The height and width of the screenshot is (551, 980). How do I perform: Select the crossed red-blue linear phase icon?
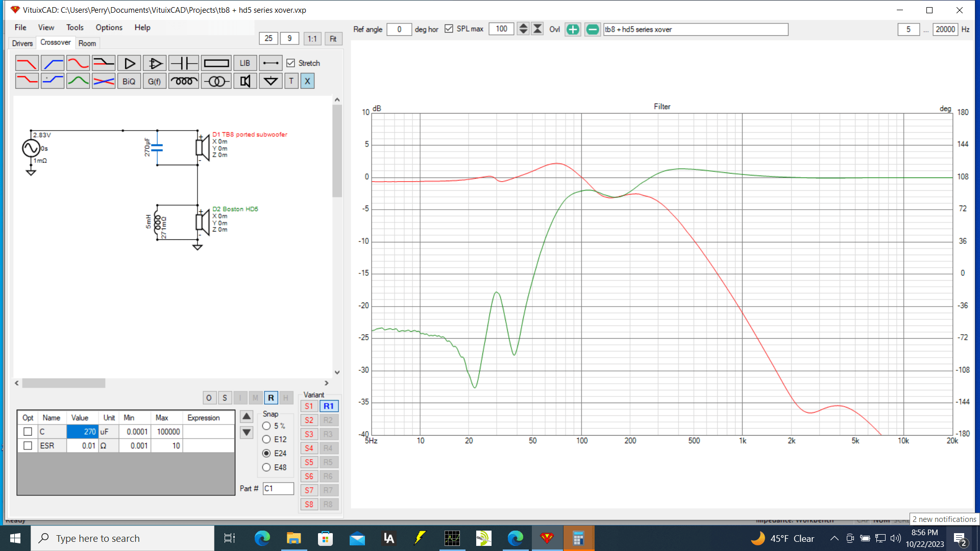tap(103, 81)
